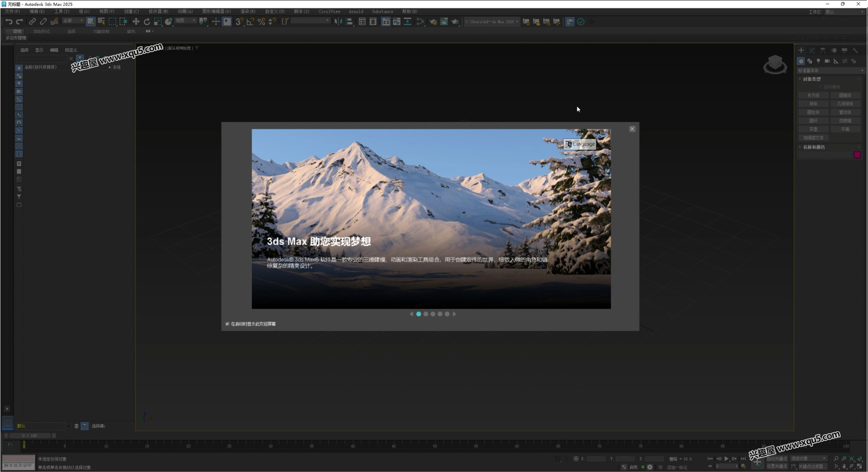Activate the Select Object tool
Viewport: 868px width, 472px height.
[x=90, y=22]
